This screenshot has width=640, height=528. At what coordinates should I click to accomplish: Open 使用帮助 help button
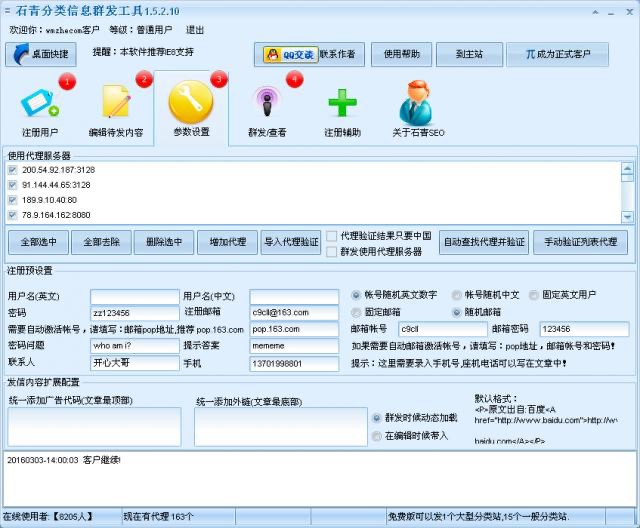coord(401,54)
